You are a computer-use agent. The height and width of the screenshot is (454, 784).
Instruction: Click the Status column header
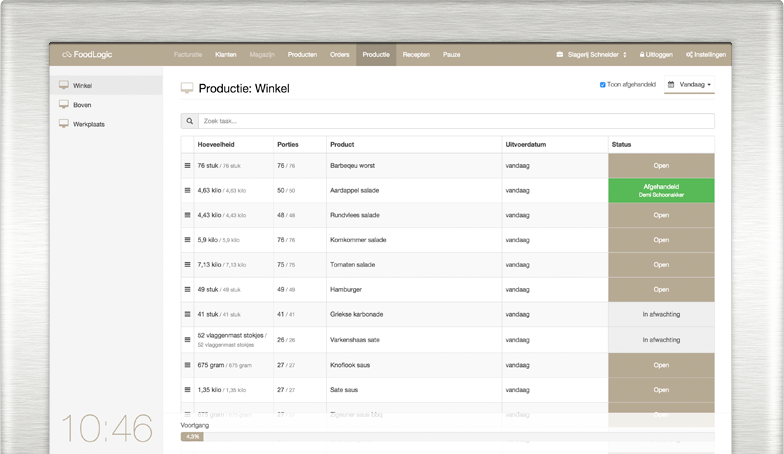coord(621,144)
